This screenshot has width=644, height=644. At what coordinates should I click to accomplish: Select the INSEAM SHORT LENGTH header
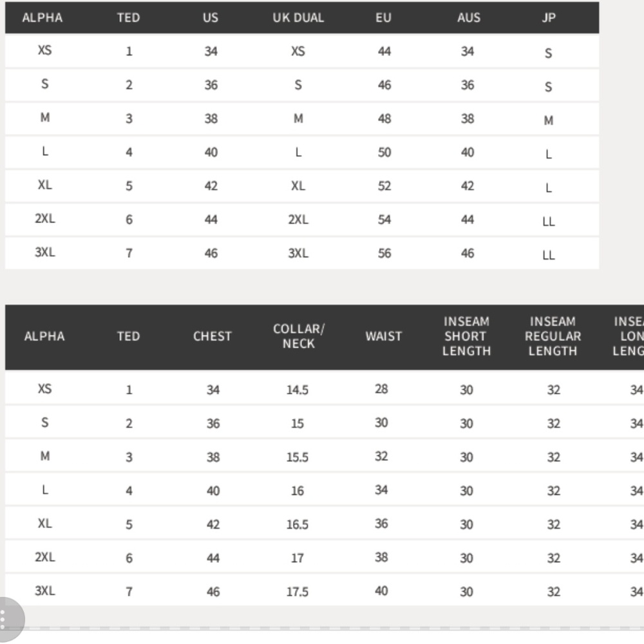tap(466, 336)
